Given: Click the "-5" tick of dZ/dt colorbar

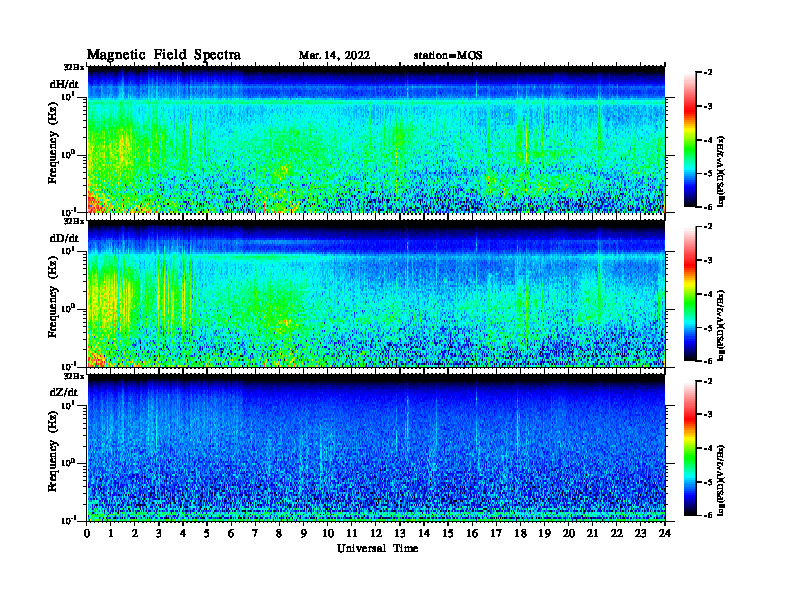Looking at the screenshot, I should 708,482.
